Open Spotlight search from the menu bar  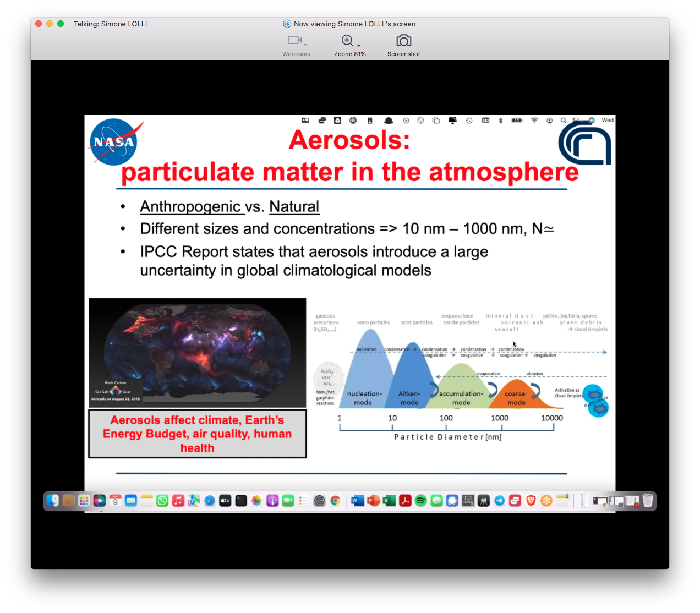(x=563, y=120)
